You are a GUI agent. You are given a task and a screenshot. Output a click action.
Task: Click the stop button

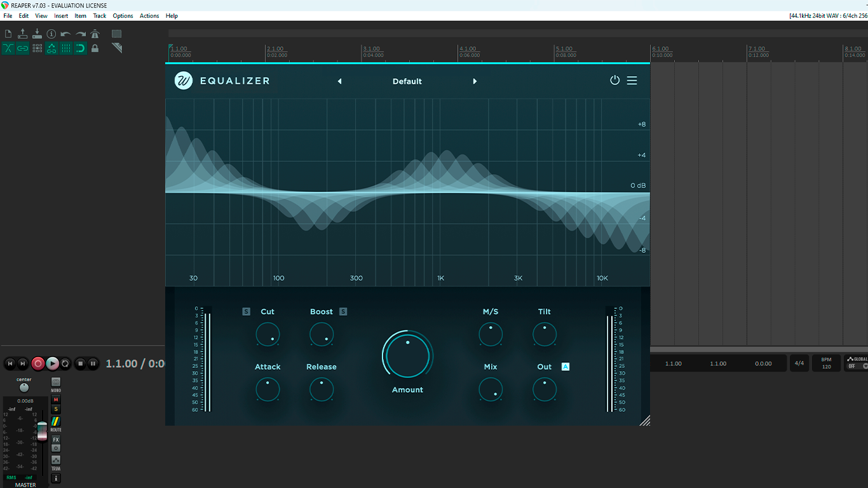tap(80, 363)
